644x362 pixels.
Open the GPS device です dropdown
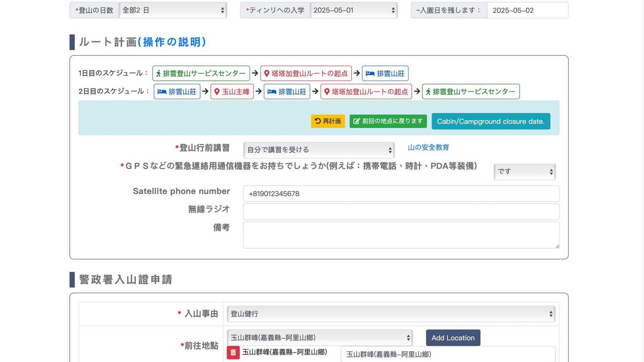[525, 172]
